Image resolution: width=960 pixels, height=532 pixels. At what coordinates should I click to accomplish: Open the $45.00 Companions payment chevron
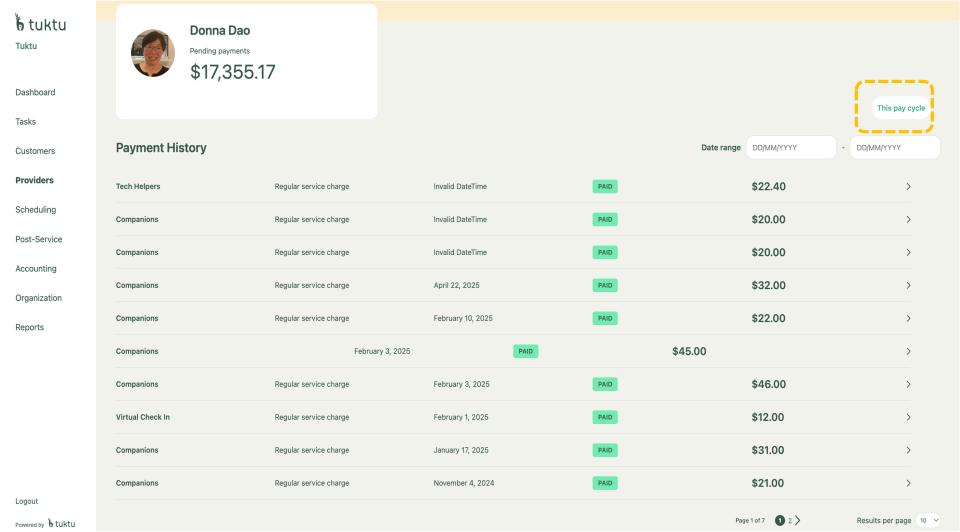908,351
